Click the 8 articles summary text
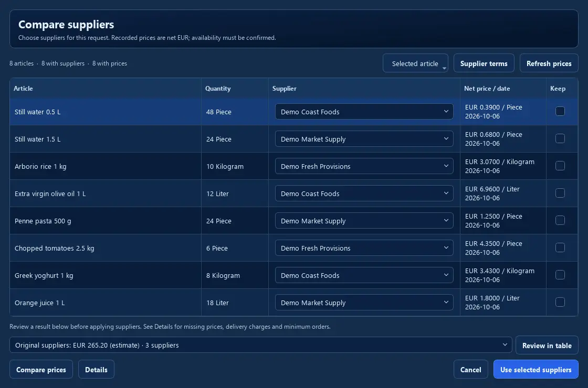This screenshot has height=388, width=588. (22, 63)
